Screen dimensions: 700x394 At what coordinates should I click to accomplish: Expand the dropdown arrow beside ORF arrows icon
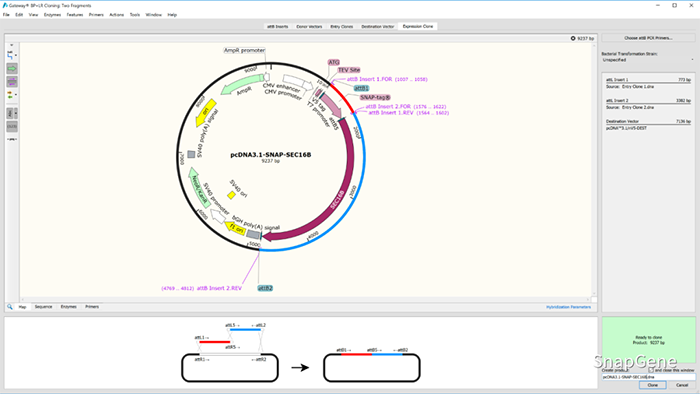pyautogui.click(x=16, y=95)
